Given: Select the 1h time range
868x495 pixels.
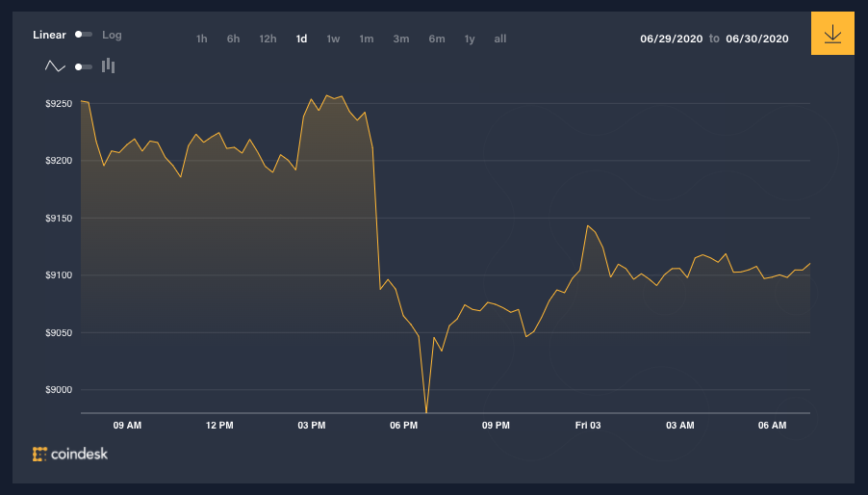Looking at the screenshot, I should click(x=201, y=39).
